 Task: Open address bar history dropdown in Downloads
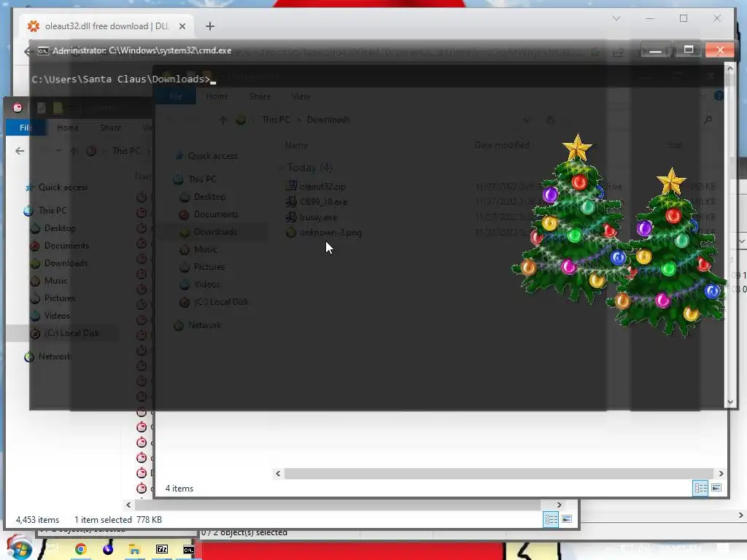click(x=526, y=120)
